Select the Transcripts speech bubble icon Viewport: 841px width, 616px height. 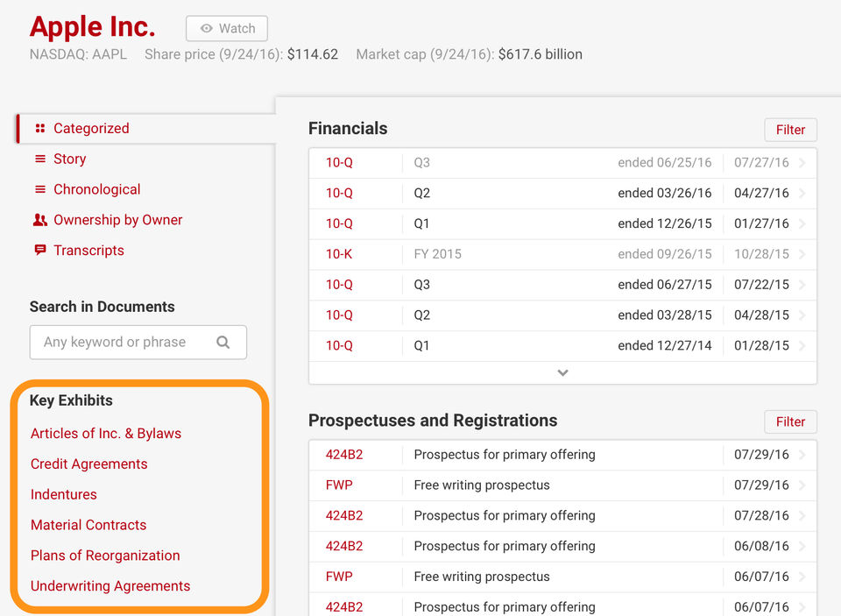tap(40, 251)
